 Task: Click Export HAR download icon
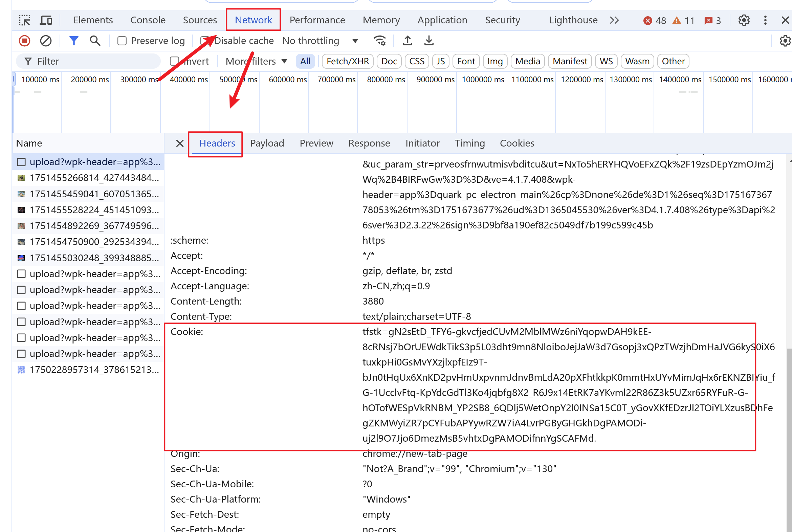click(x=429, y=41)
